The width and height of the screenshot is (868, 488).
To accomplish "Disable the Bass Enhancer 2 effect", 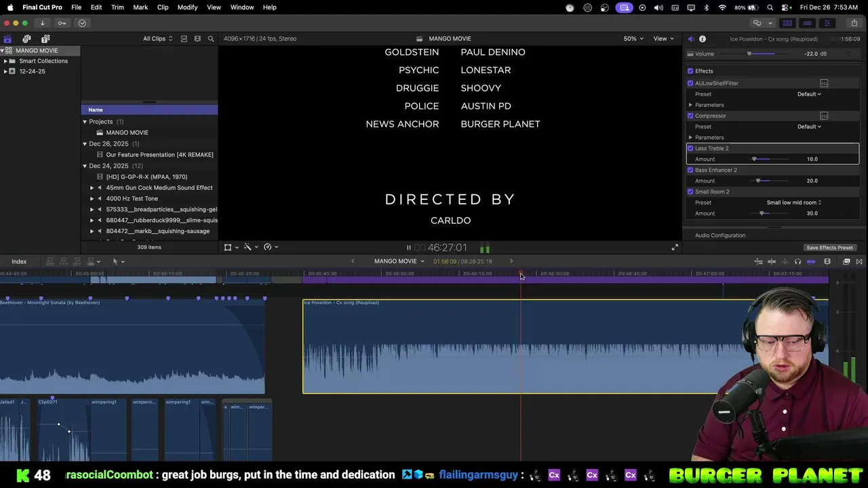I will coord(690,170).
